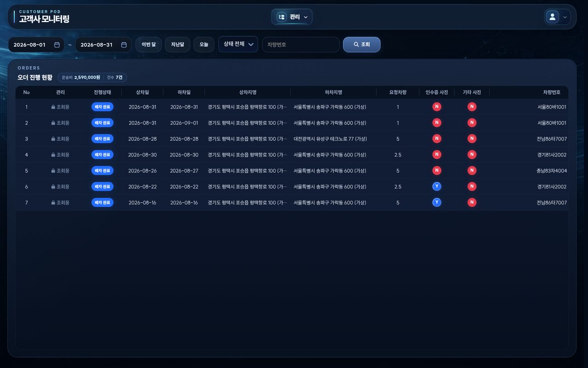Click the user profile avatar icon
588x368 pixels.
[x=552, y=17]
